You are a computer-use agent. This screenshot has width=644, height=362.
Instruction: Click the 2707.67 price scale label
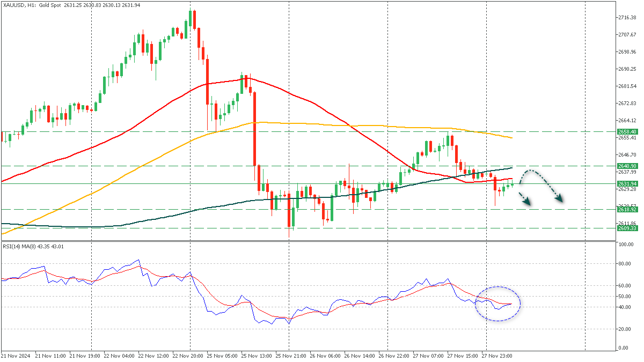point(627,35)
